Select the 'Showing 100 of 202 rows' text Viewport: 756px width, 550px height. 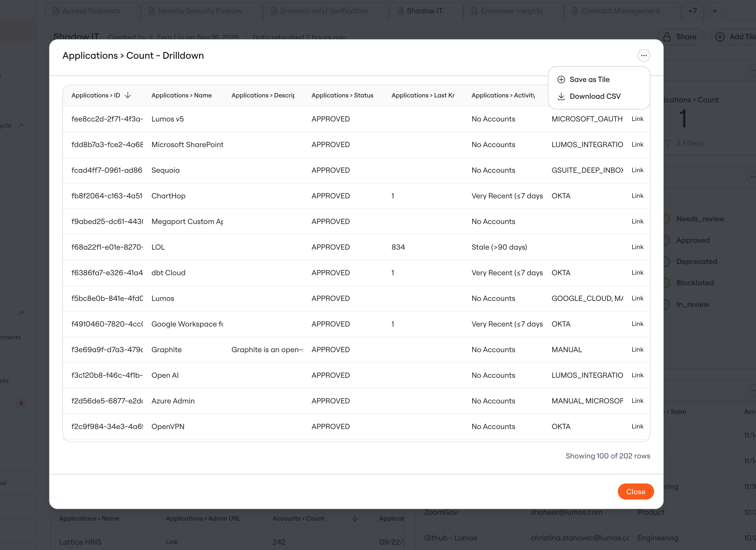(x=607, y=456)
